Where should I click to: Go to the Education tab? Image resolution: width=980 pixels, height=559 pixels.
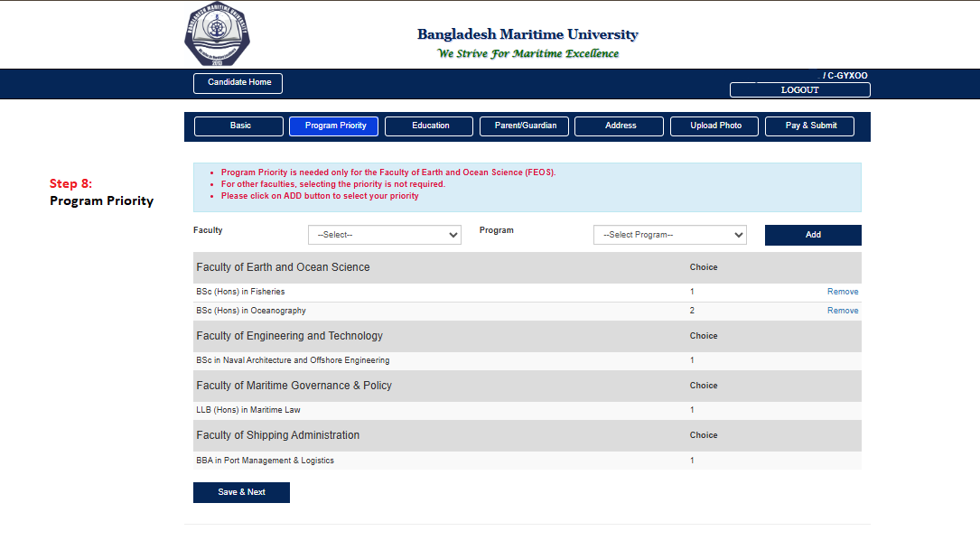430,126
